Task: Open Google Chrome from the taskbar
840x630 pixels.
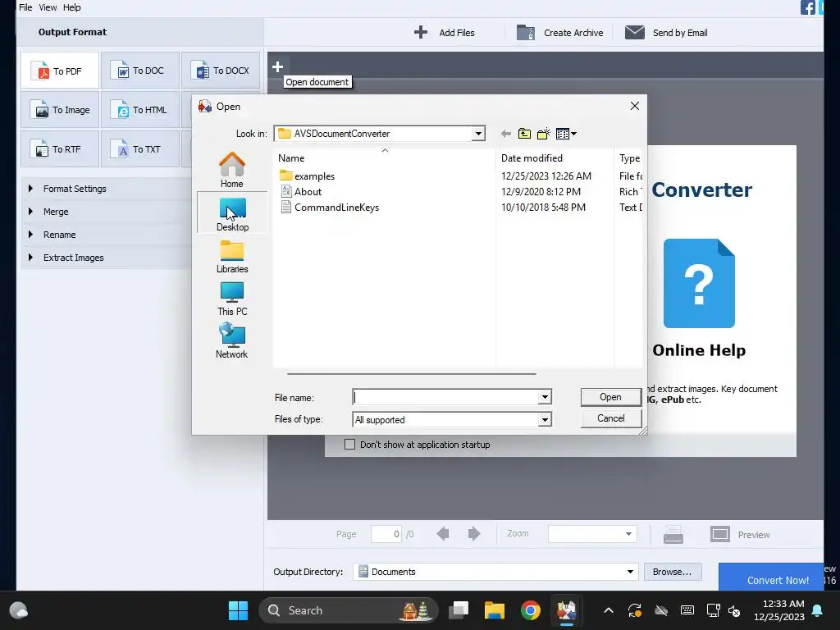Action: tap(531, 610)
